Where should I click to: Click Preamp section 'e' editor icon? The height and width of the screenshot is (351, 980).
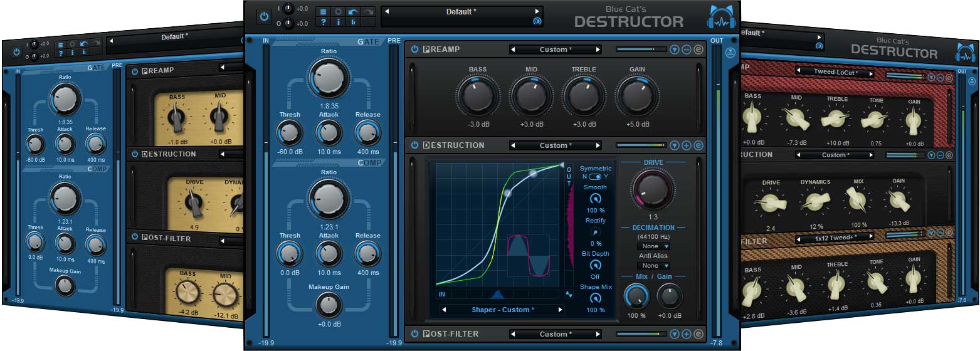[698, 50]
